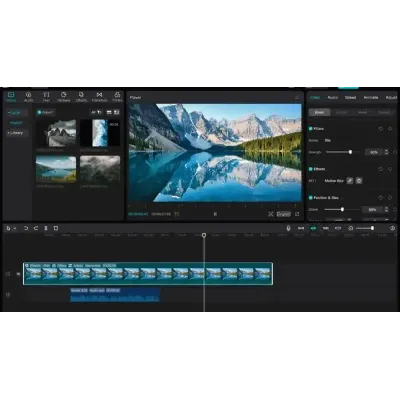
Task: Switch to the Audio properties tab
Action: point(333,98)
